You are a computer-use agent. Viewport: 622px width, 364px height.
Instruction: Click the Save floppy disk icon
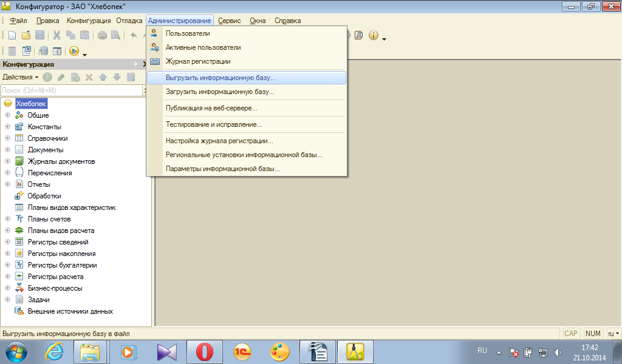pos(39,35)
